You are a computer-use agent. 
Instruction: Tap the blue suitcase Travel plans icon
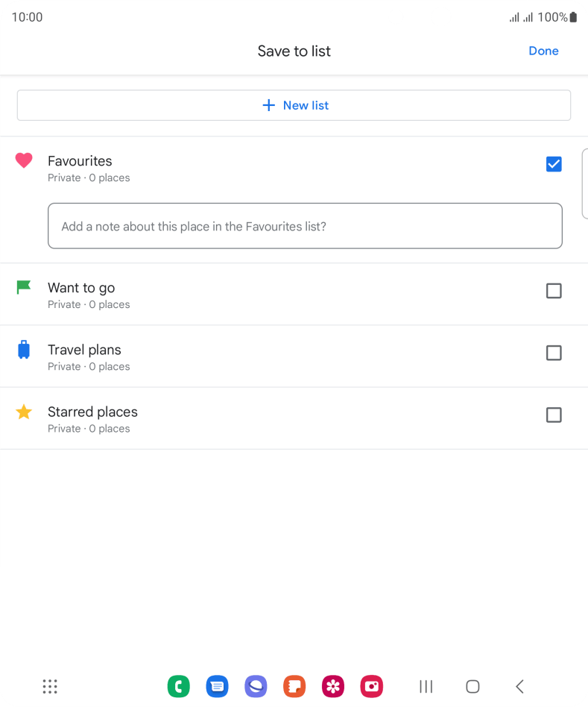click(24, 350)
